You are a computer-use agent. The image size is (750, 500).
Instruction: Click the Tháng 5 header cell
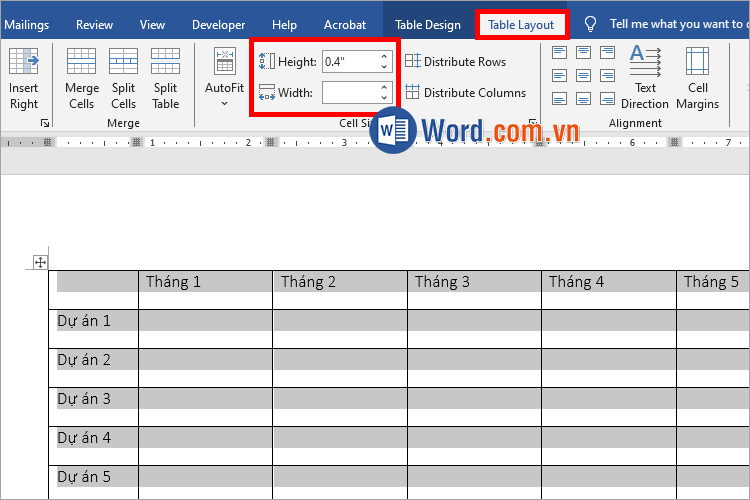pos(713,289)
